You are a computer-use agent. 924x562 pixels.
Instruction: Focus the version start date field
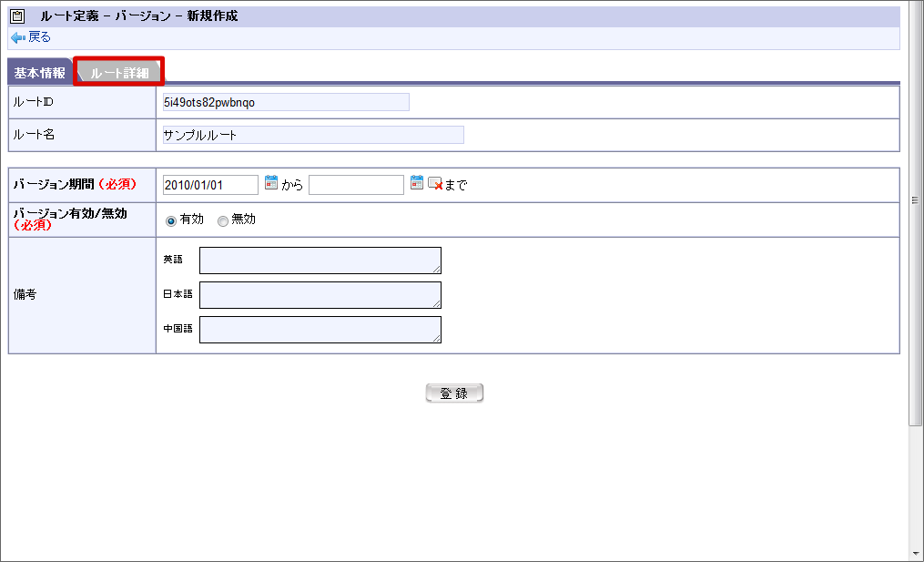point(210,185)
